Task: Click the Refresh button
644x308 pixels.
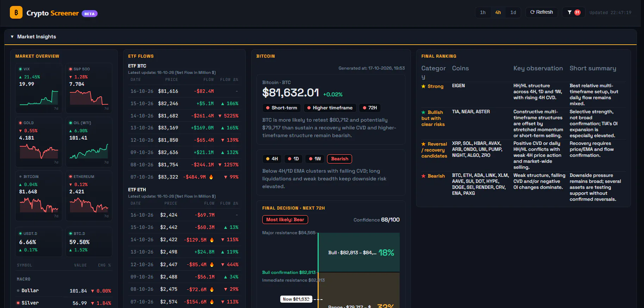Action: 542,12
